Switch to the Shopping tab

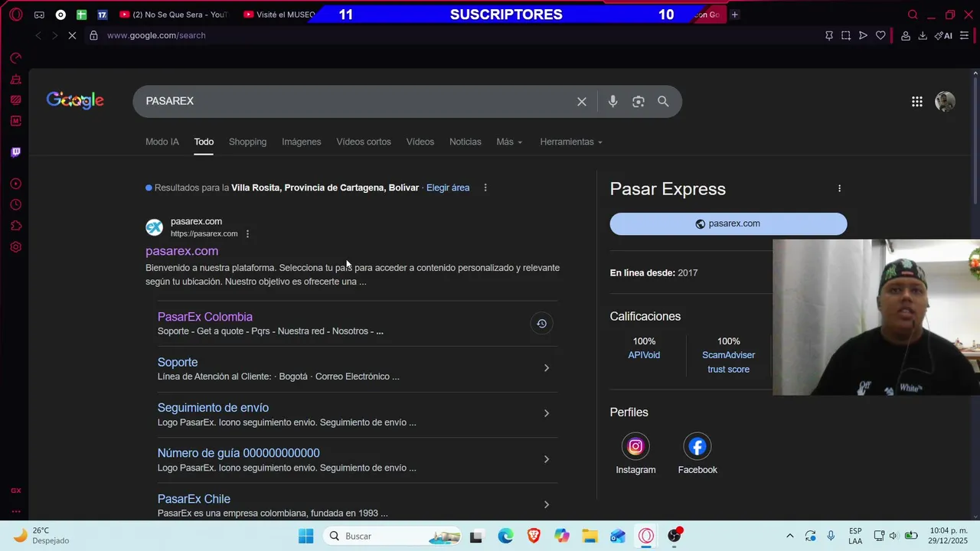point(247,142)
